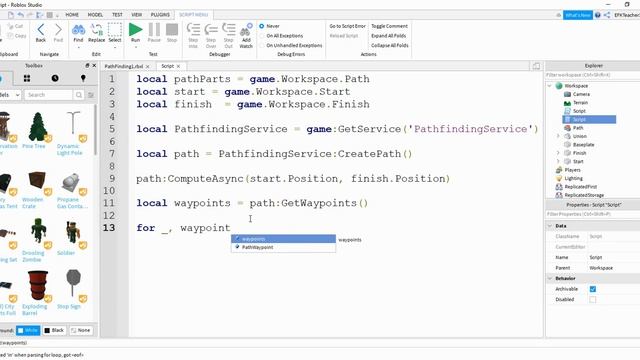Open the TEST ribbon tab

point(117,15)
